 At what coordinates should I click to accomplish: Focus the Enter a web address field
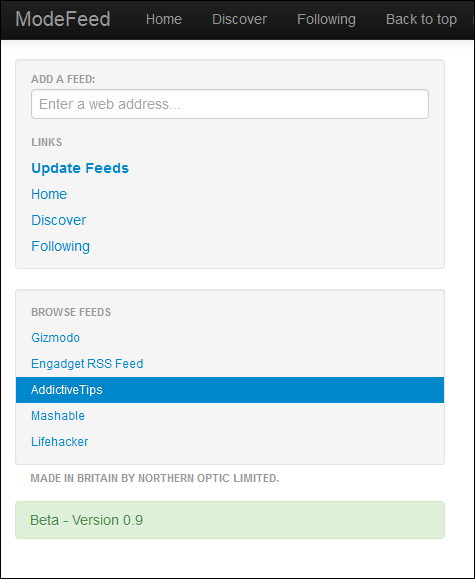click(x=230, y=104)
